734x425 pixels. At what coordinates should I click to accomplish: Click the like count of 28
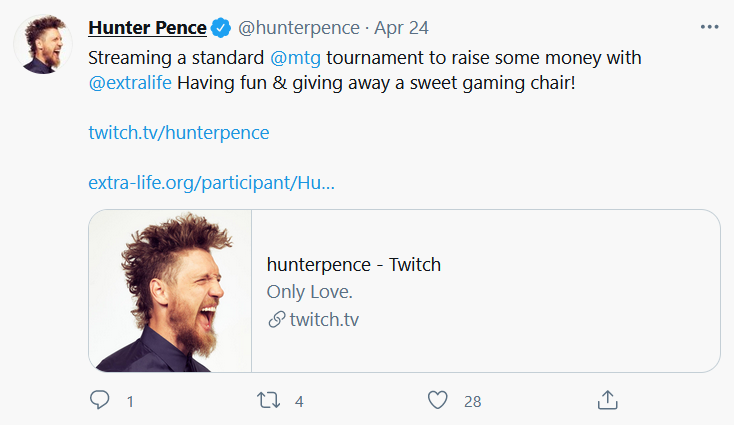click(473, 401)
